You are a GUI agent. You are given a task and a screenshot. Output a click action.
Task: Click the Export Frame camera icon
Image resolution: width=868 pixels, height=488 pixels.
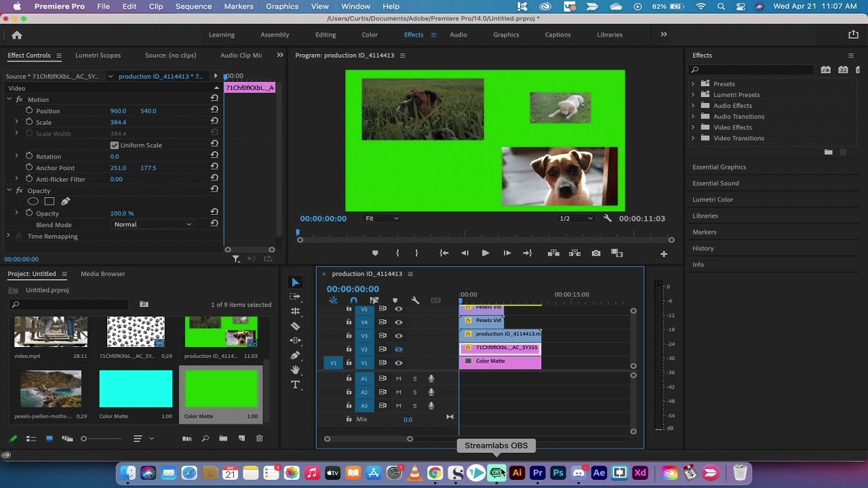pos(595,253)
